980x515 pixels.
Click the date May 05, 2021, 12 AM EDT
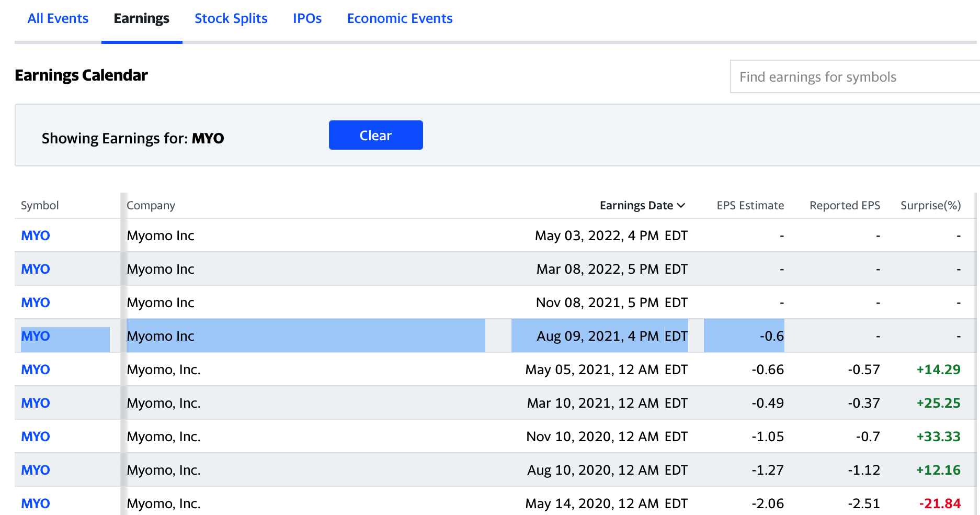point(607,370)
